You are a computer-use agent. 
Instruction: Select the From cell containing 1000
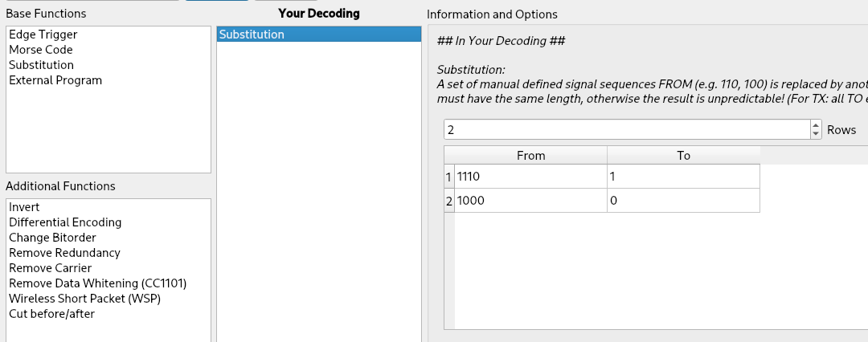coord(530,201)
